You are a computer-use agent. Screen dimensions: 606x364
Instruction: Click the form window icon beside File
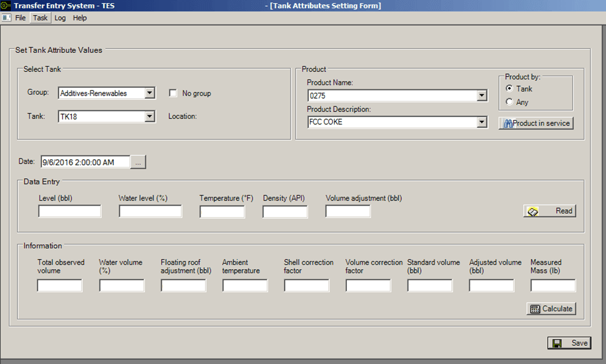(x=6, y=18)
